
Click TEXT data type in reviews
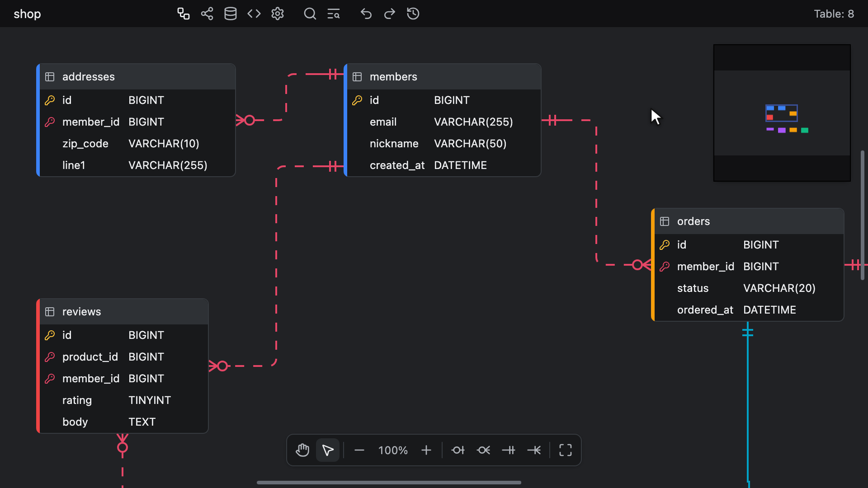tap(142, 422)
